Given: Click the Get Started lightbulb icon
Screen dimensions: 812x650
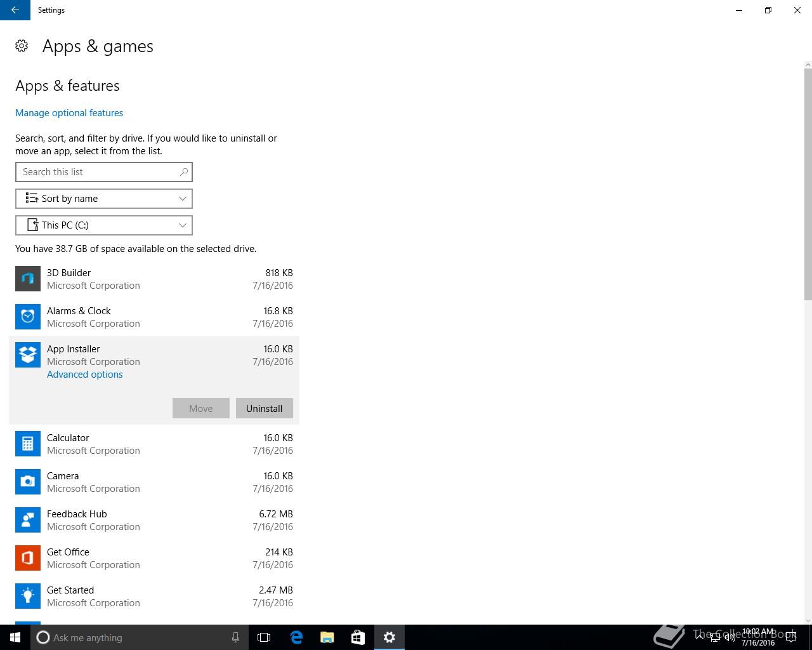Looking at the screenshot, I should (28, 596).
